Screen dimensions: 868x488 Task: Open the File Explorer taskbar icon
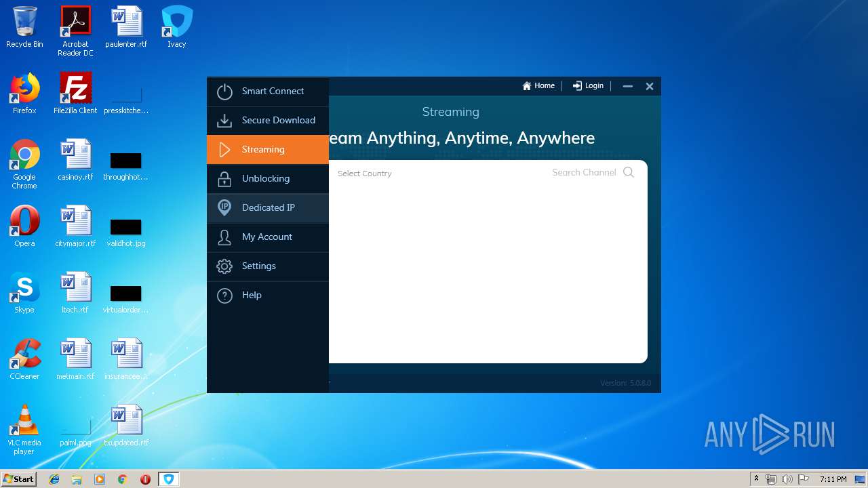77,479
